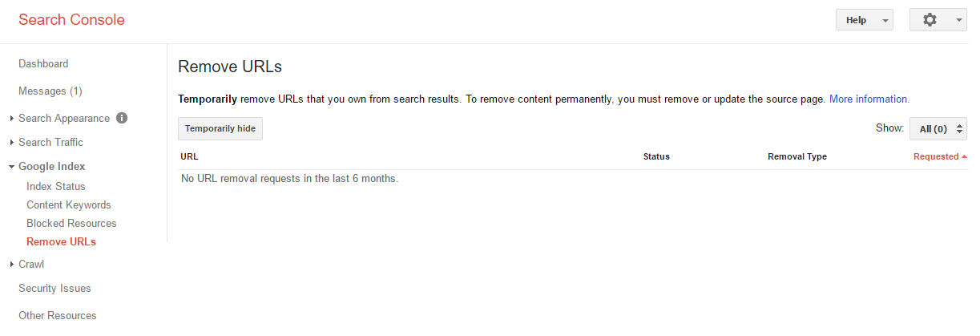Click the Temporarily hide button
This screenshot has width=980, height=336.
pyautogui.click(x=220, y=128)
